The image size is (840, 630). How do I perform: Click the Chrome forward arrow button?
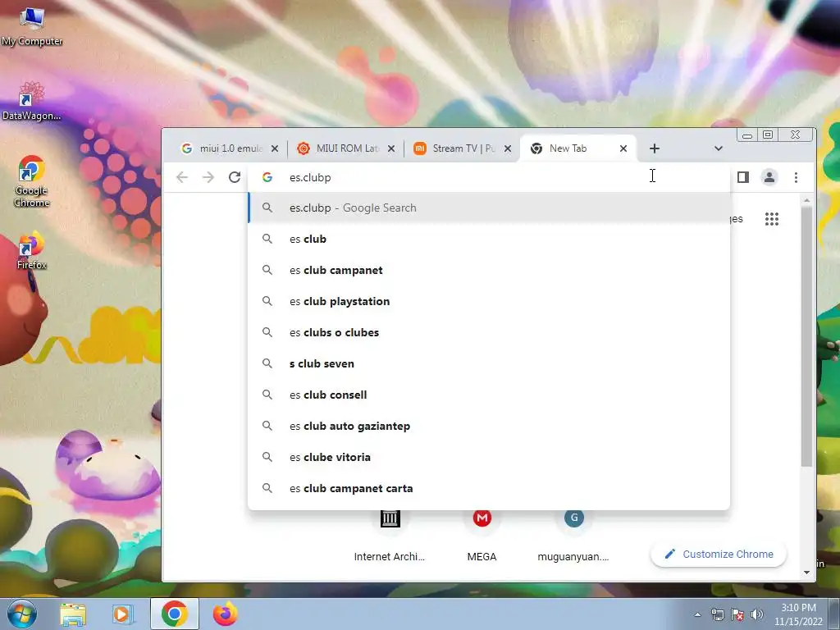pyautogui.click(x=208, y=177)
